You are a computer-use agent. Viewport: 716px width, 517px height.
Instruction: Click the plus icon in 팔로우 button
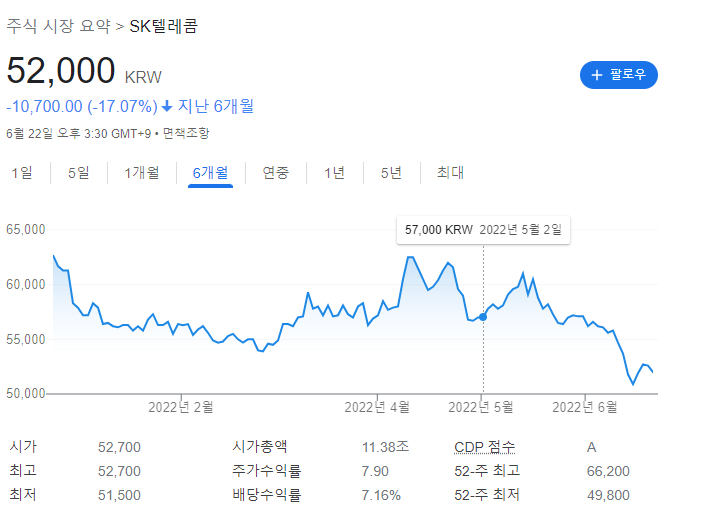click(597, 75)
